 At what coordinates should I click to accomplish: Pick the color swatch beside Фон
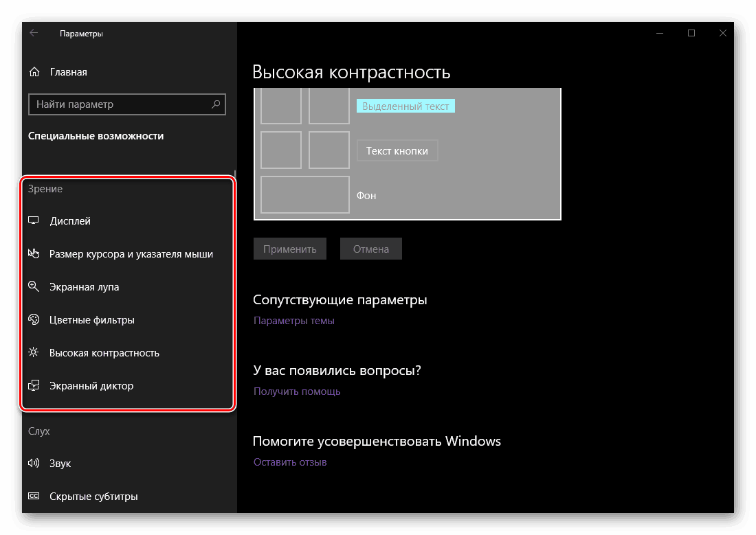coord(304,195)
